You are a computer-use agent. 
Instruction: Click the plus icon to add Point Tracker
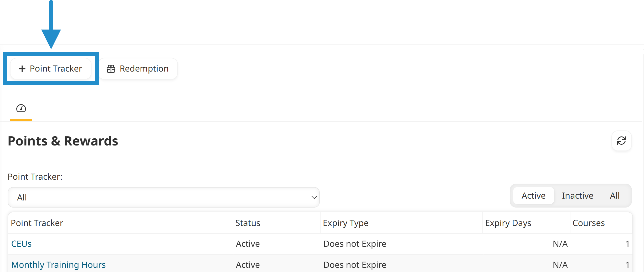coord(22,69)
